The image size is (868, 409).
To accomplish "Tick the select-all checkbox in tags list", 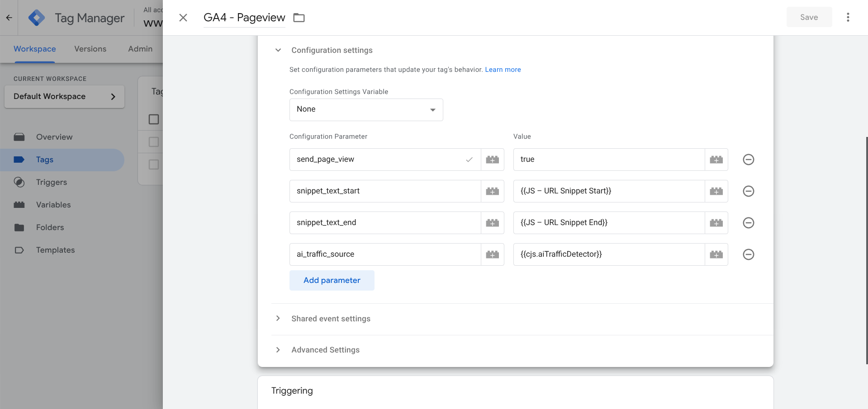I will [x=154, y=119].
